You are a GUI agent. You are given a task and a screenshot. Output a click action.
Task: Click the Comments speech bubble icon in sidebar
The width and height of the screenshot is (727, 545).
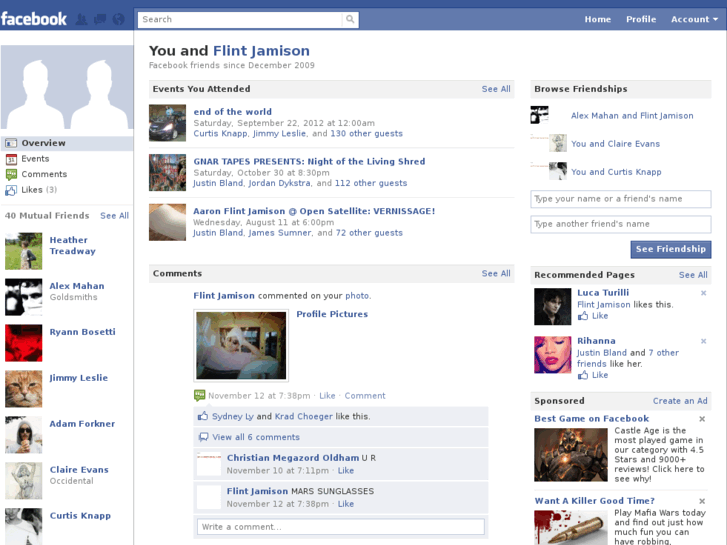(x=11, y=174)
